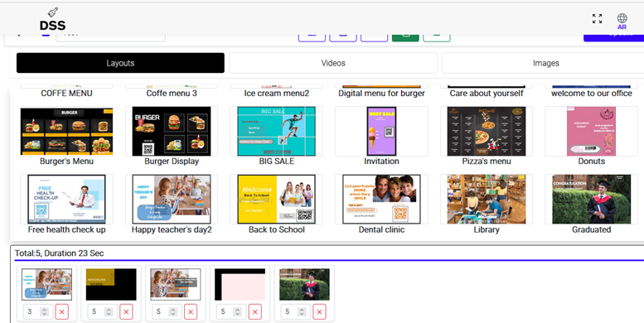Add the Burger's Menu layout thumbnail

(x=66, y=132)
